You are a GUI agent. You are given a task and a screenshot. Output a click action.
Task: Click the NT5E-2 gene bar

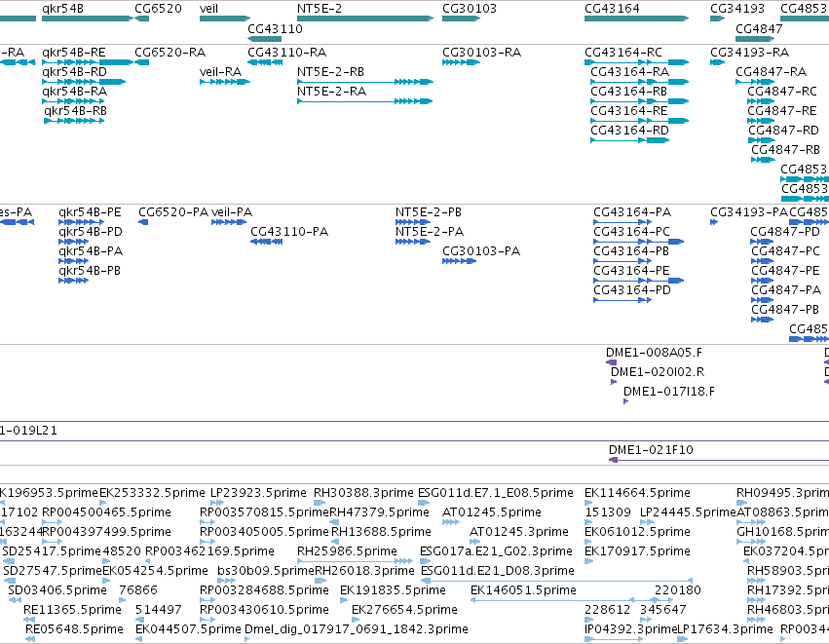pos(365,19)
